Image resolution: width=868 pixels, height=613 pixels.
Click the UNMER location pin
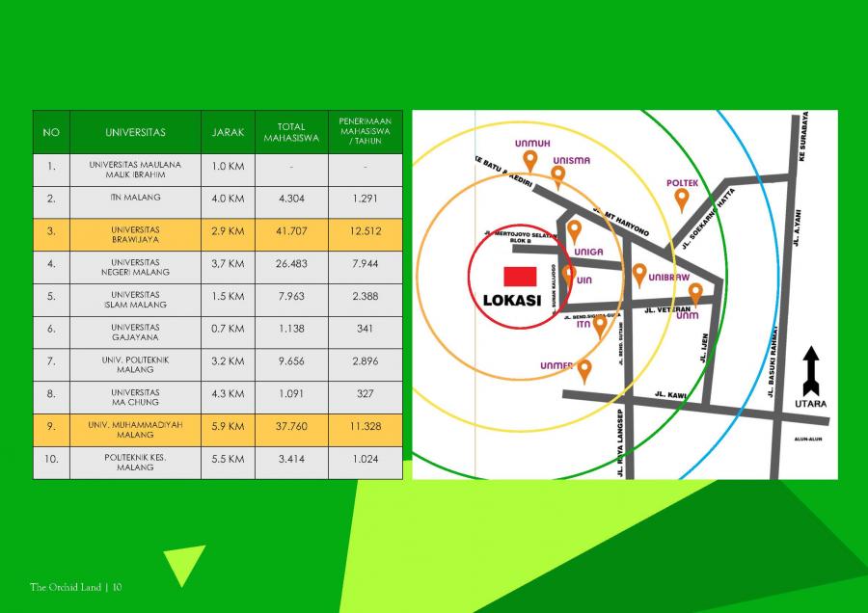tap(583, 369)
